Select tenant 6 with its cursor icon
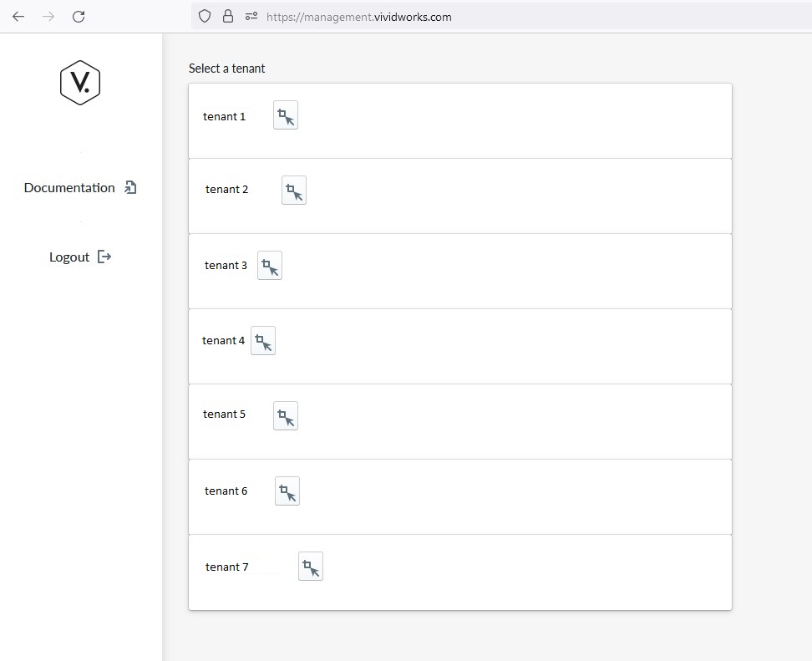812x661 pixels. click(x=287, y=491)
